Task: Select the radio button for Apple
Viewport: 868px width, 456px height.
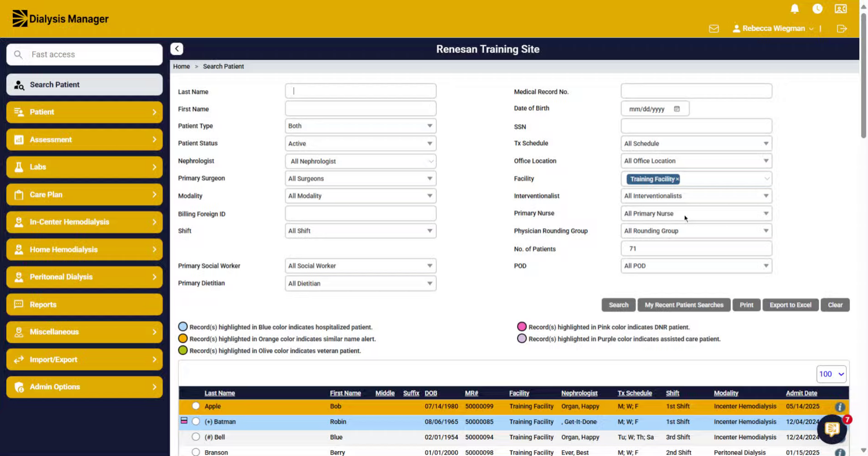Action: click(x=196, y=406)
